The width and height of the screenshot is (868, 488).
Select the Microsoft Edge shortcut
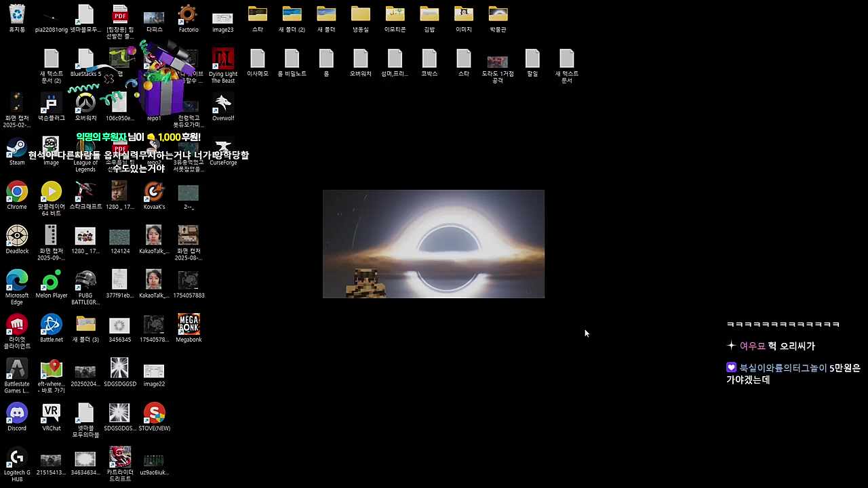pos(17,281)
